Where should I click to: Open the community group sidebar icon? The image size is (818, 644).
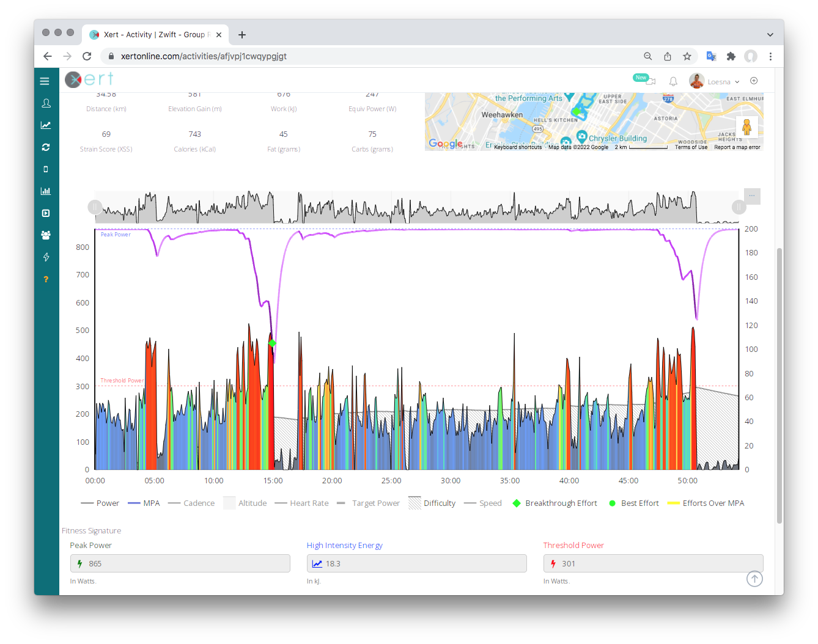click(46, 235)
